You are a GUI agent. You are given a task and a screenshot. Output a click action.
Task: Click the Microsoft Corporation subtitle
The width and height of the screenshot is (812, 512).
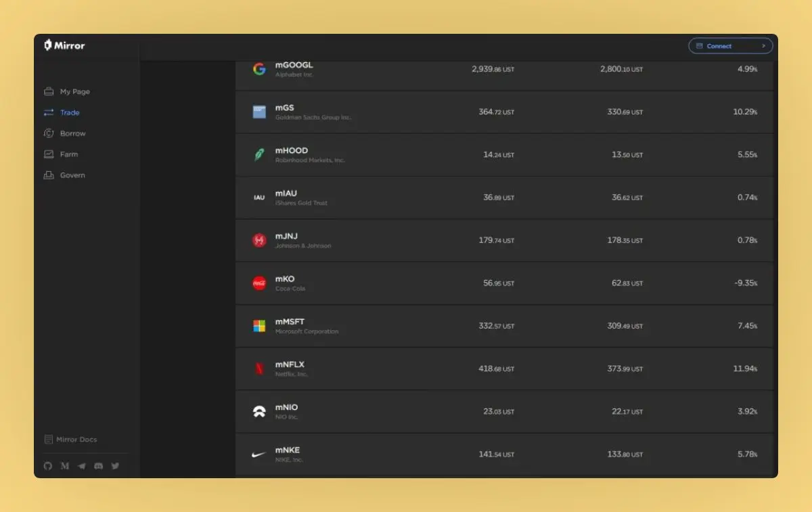[x=307, y=332]
